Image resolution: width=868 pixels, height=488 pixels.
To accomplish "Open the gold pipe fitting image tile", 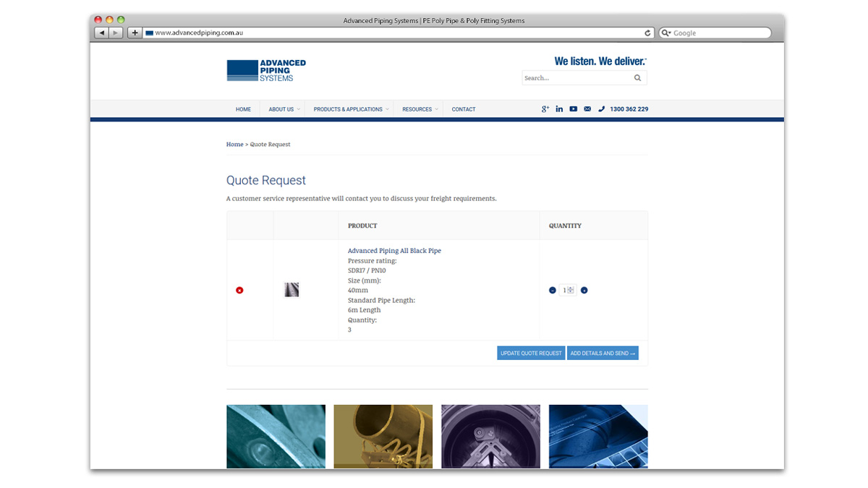I will pos(383,437).
